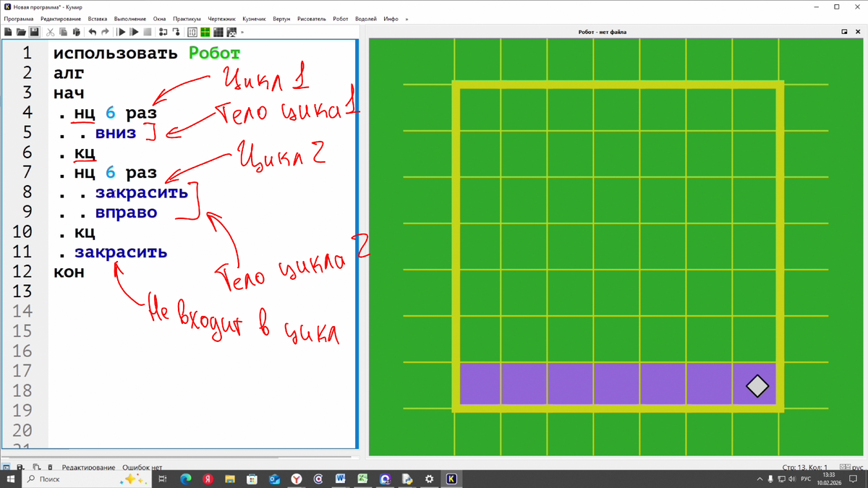Click the Cut scissors icon
The height and width of the screenshot is (488, 868).
pos(50,32)
